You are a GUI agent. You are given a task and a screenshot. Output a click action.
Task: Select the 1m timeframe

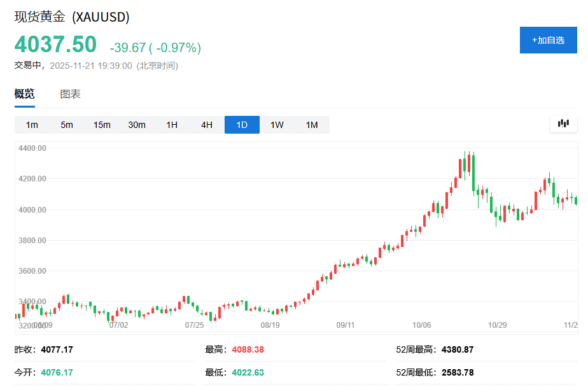[32, 124]
